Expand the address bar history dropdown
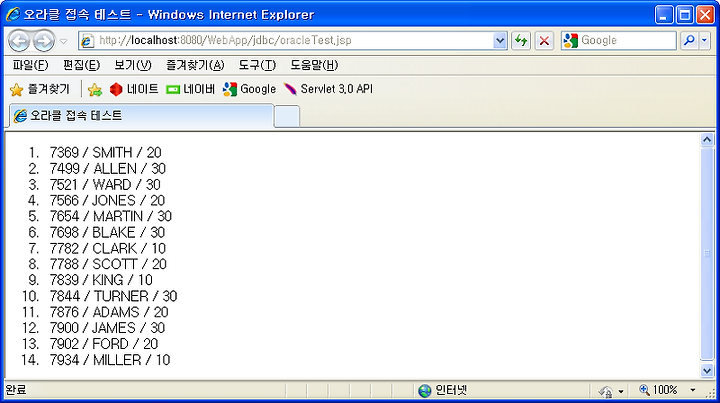This screenshot has height=403, width=720. 500,41
